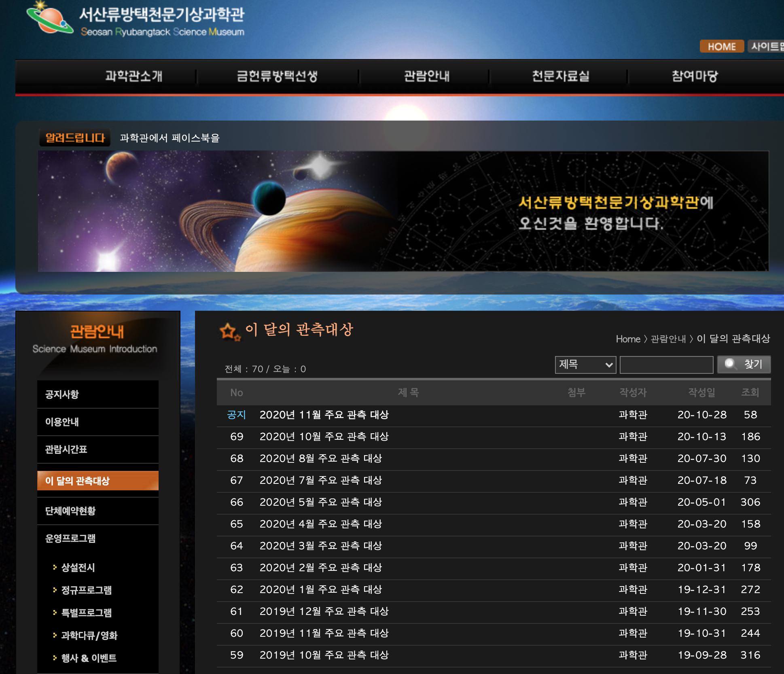784x674 pixels.
Task: Open 단체예약현황 sidebar item
Action: [x=70, y=511]
